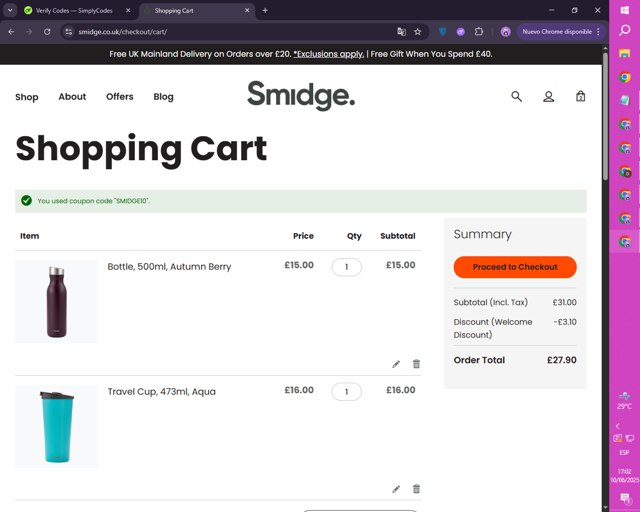Switch to Verify Codes SimplyCodes tab

click(x=73, y=11)
